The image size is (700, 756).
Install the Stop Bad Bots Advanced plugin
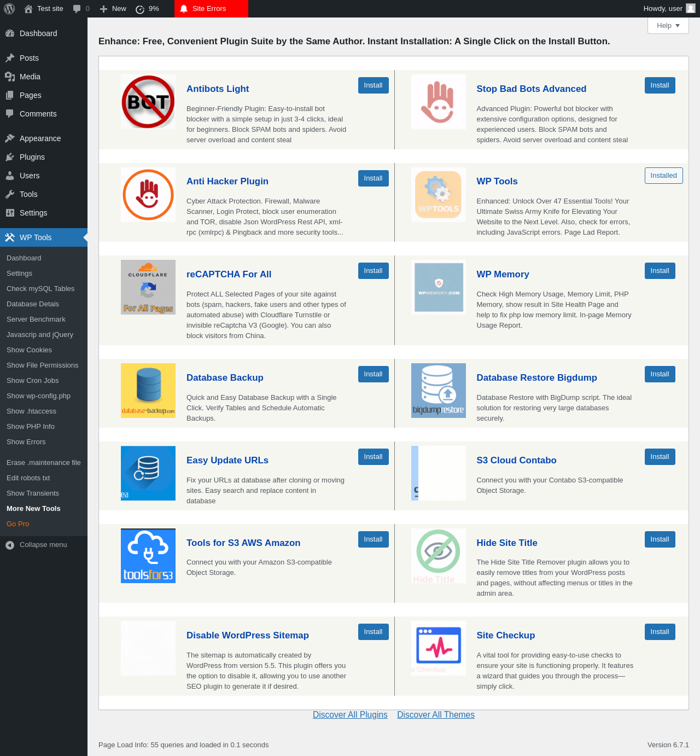point(660,85)
